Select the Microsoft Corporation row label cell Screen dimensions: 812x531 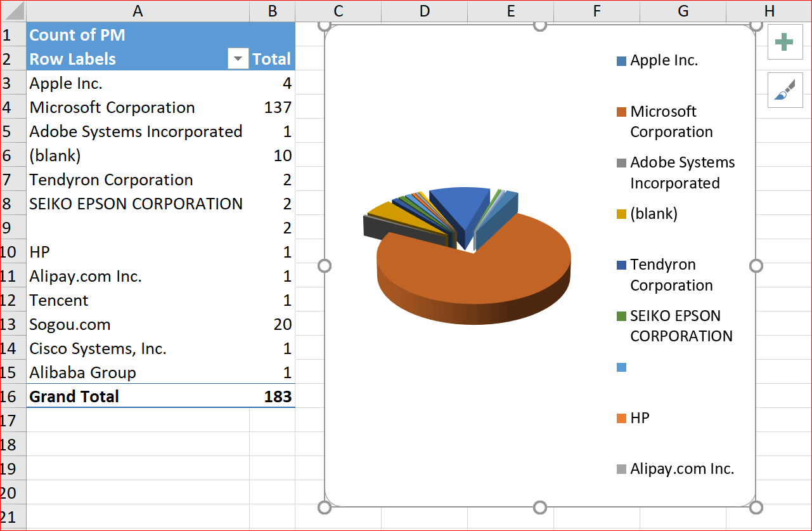138,107
